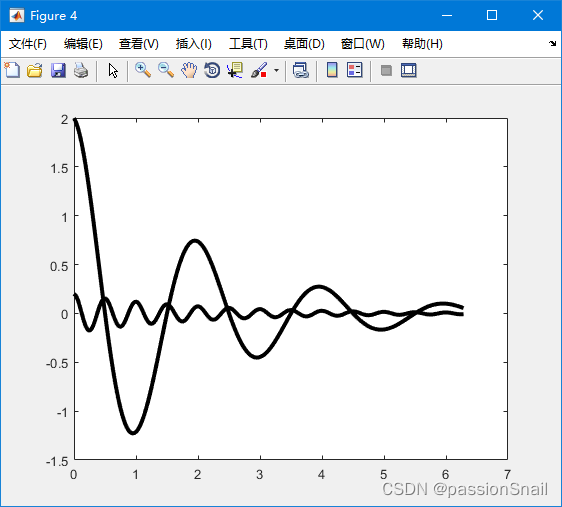Image resolution: width=562 pixels, height=507 pixels.
Task: Click the dock figure arrow in menu bar
Action: click(x=552, y=43)
